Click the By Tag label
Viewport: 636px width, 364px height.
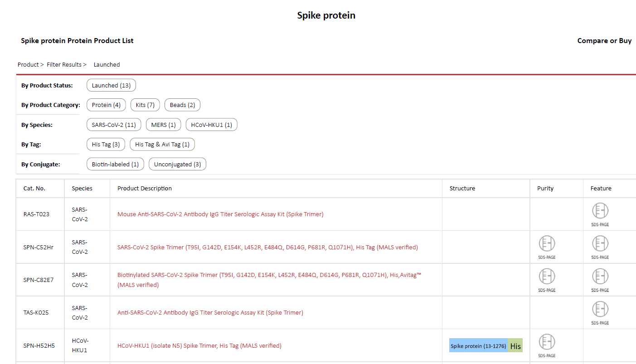coord(31,144)
